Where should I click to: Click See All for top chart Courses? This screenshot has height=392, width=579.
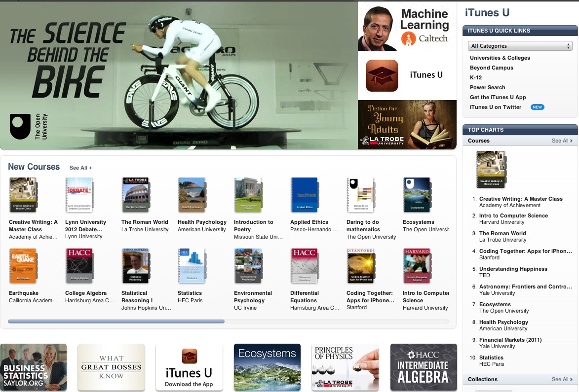[562, 141]
